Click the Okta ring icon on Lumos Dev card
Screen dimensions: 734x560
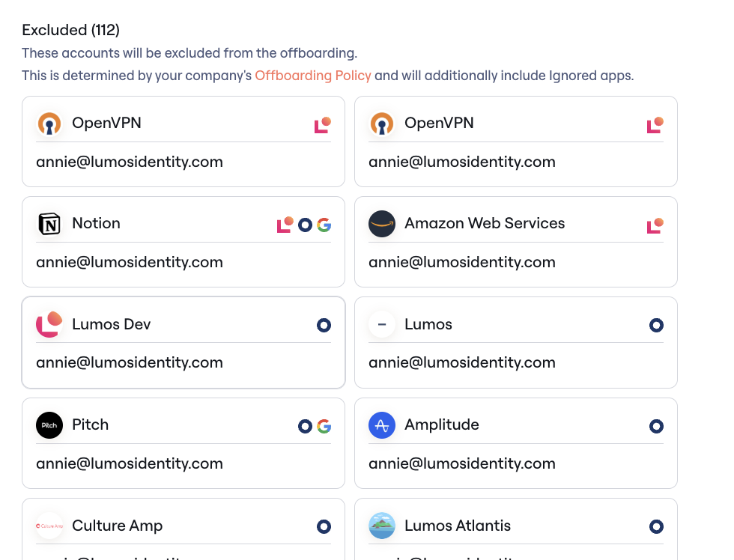coord(324,325)
